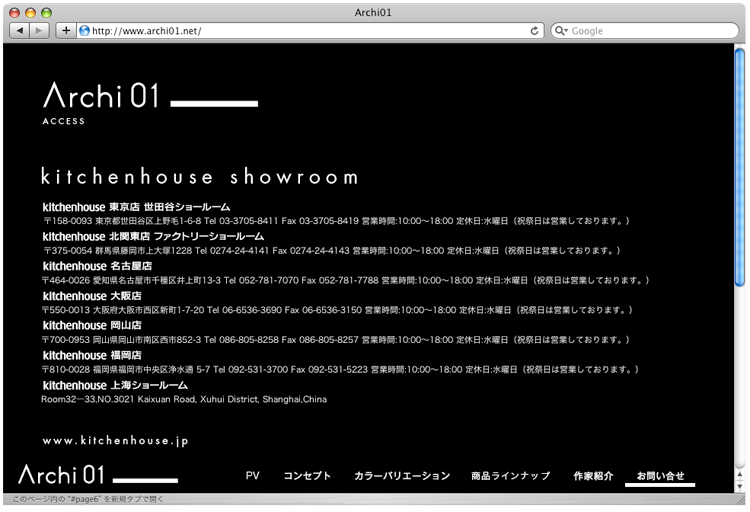This screenshot has width=750, height=512.
Task: Click the kitchenhouse showroom heading
Action: point(199,176)
